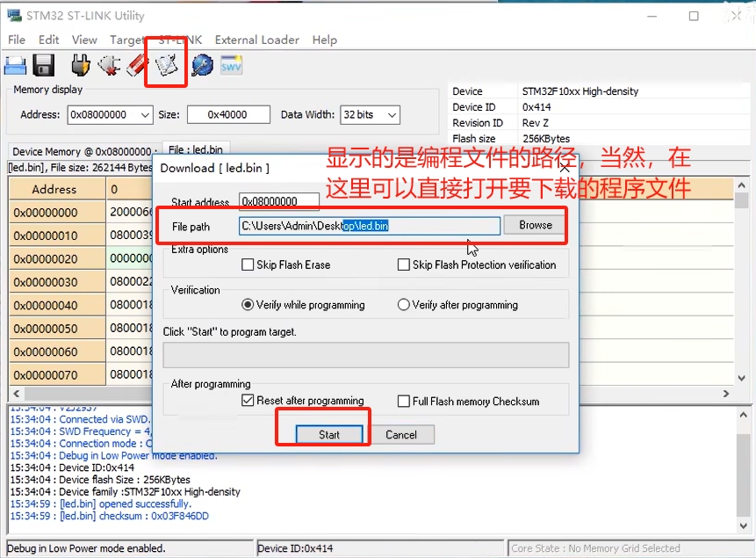Viewport: 756px width, 558px height.
Task: Open the External Loader menu
Action: click(x=257, y=40)
